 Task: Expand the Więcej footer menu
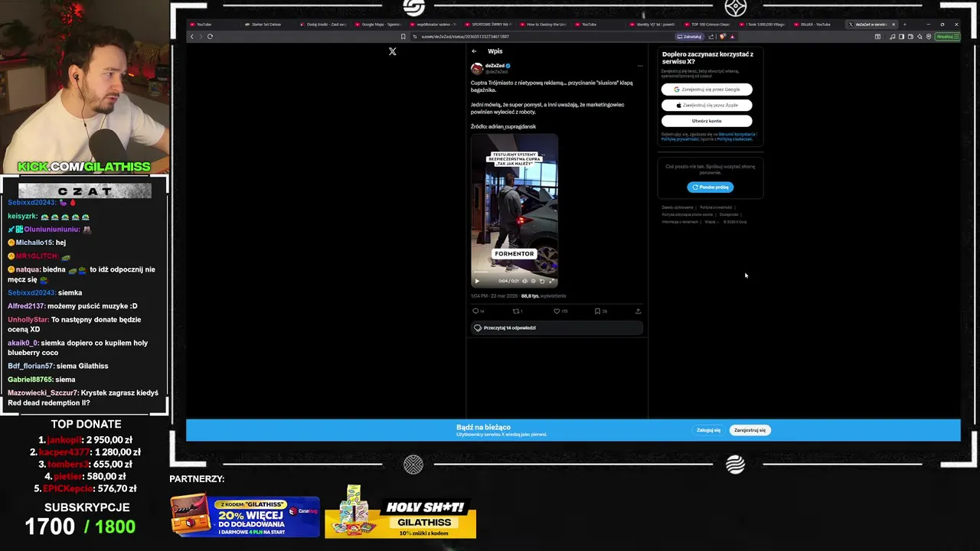(710, 222)
